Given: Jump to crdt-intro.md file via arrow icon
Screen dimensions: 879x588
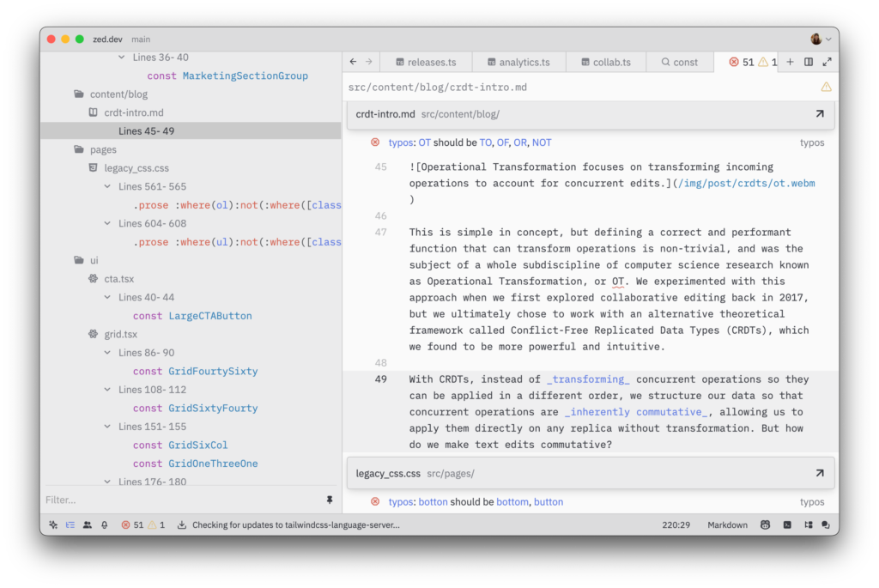Looking at the screenshot, I should [x=820, y=114].
